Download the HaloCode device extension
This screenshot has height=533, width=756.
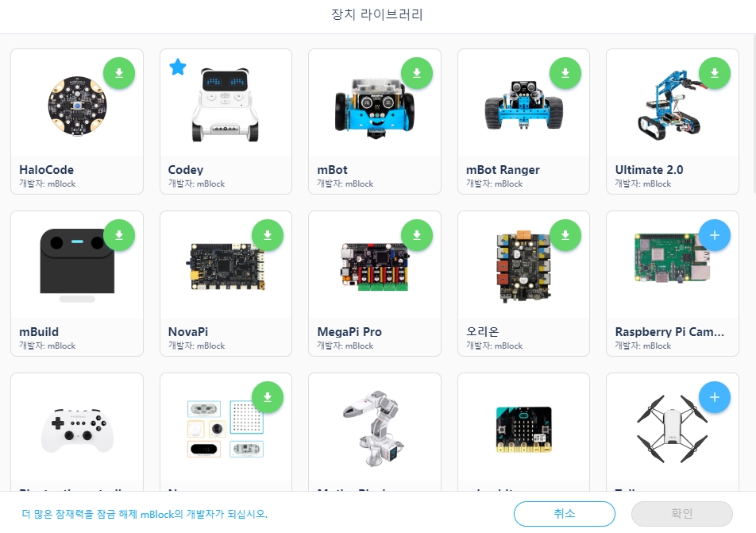(x=119, y=73)
